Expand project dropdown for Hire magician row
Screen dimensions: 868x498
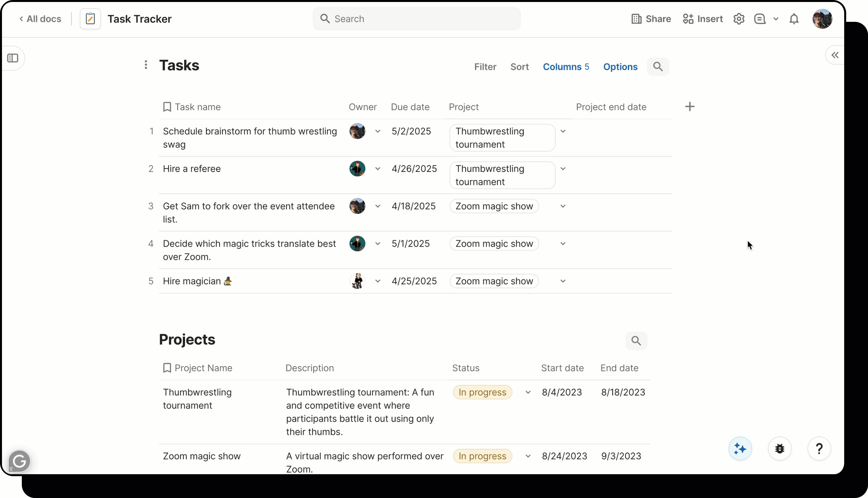tap(563, 281)
